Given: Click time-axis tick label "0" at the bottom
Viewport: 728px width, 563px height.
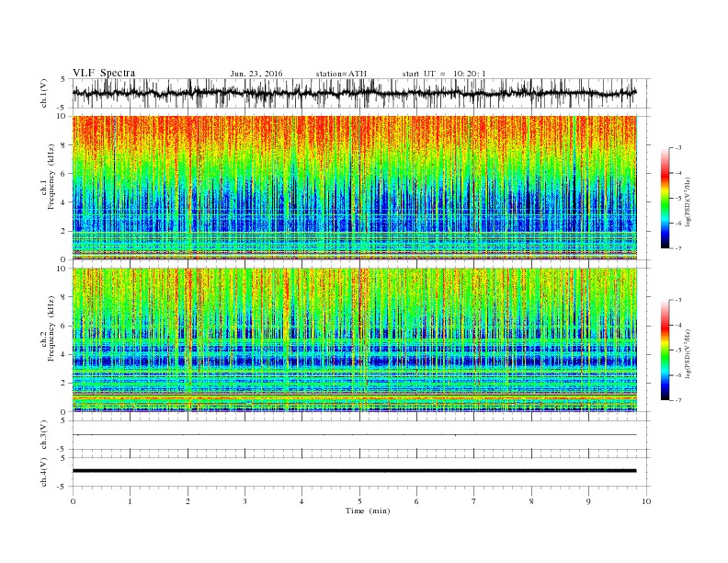Looking at the screenshot, I should coord(73,501).
